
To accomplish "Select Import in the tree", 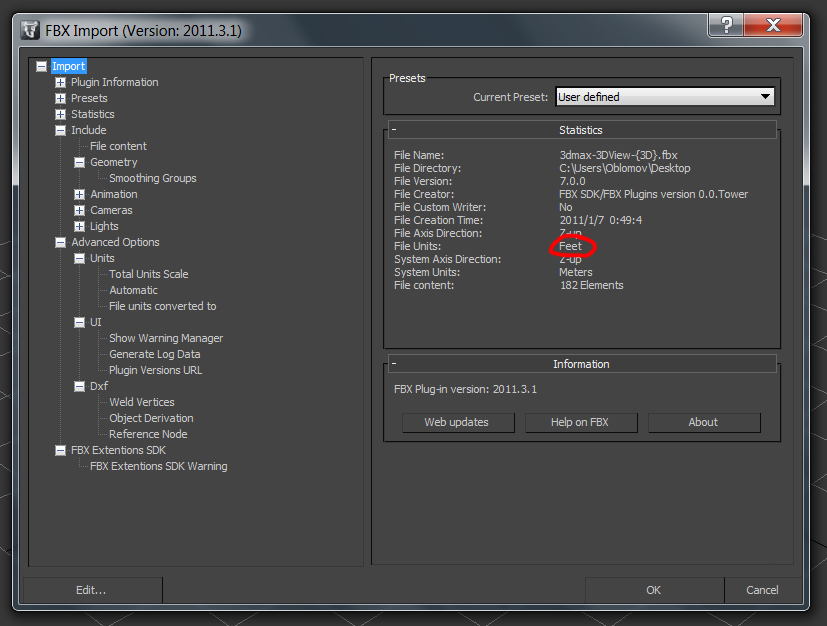I will (x=69, y=66).
